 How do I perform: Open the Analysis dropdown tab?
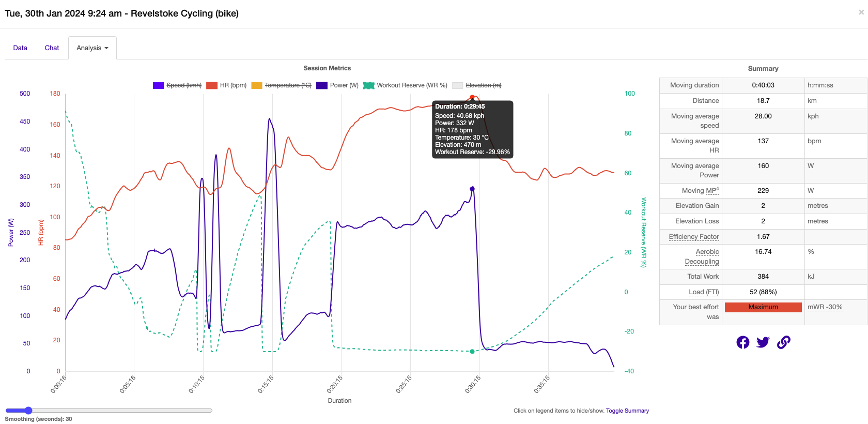pyautogui.click(x=92, y=48)
